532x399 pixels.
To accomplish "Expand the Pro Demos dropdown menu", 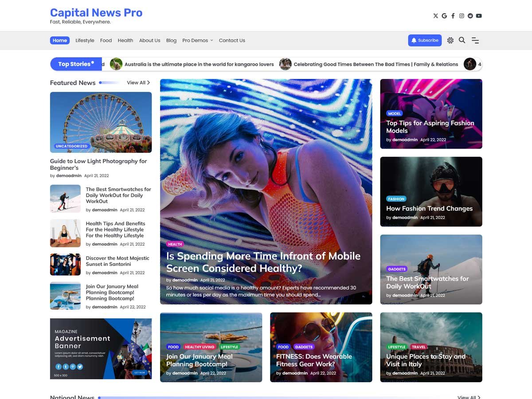I will [x=198, y=40].
